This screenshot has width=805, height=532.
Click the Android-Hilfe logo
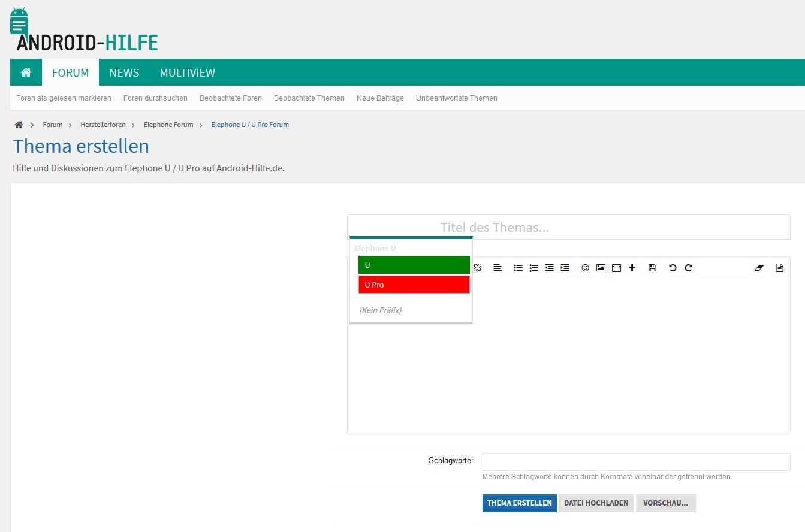(84, 30)
